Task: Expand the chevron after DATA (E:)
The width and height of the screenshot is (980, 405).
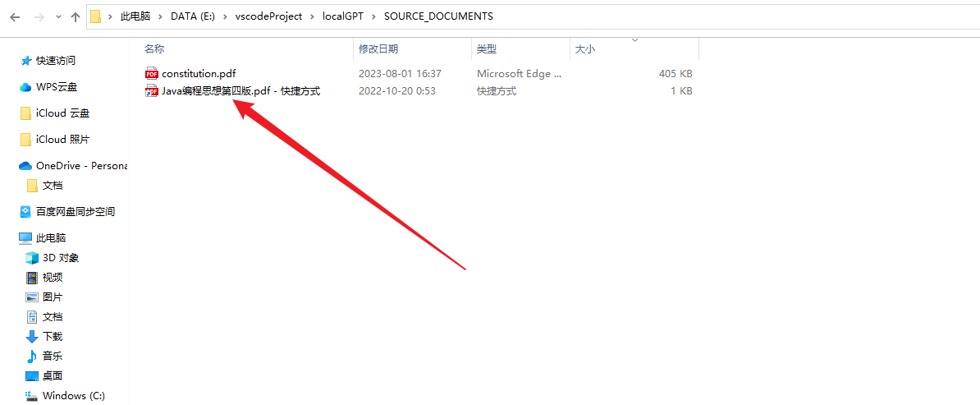Action: (x=226, y=17)
